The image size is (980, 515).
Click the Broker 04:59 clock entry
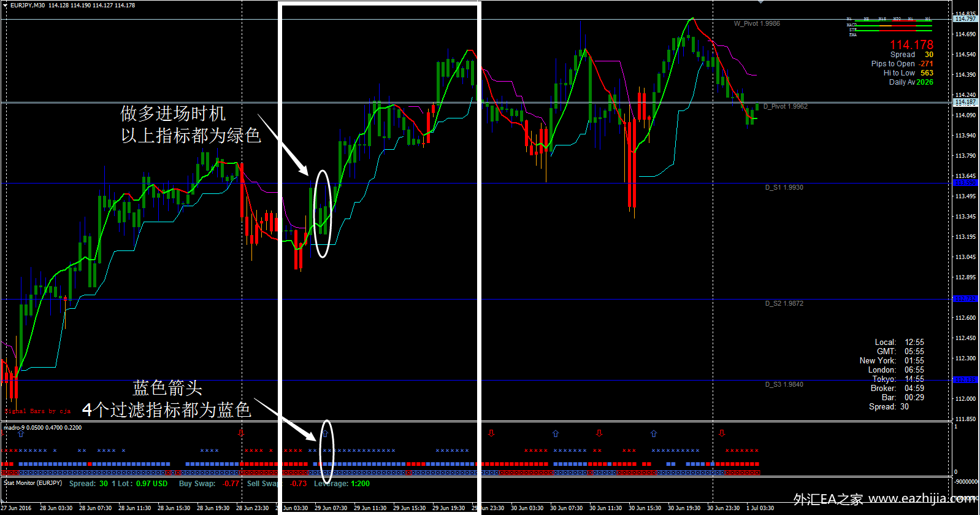(x=897, y=389)
